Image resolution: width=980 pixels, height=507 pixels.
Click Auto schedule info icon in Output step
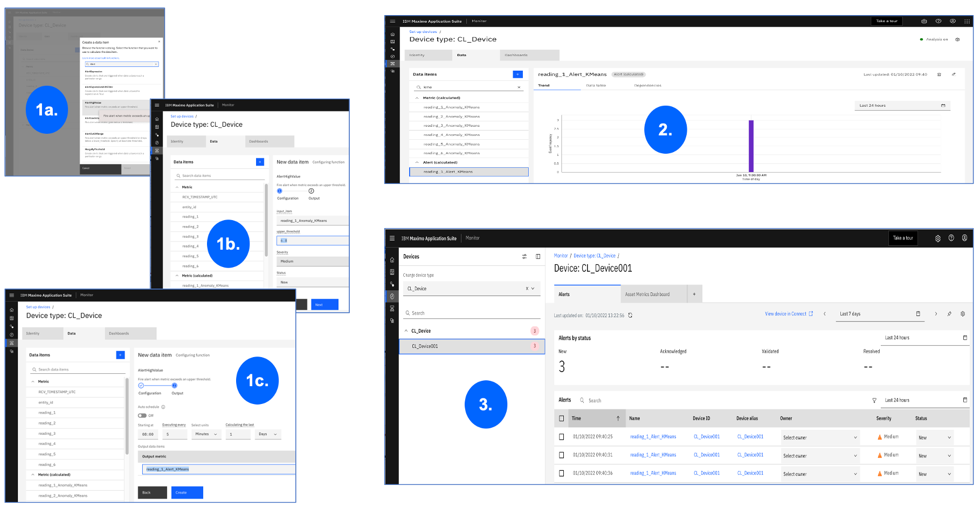click(x=163, y=407)
